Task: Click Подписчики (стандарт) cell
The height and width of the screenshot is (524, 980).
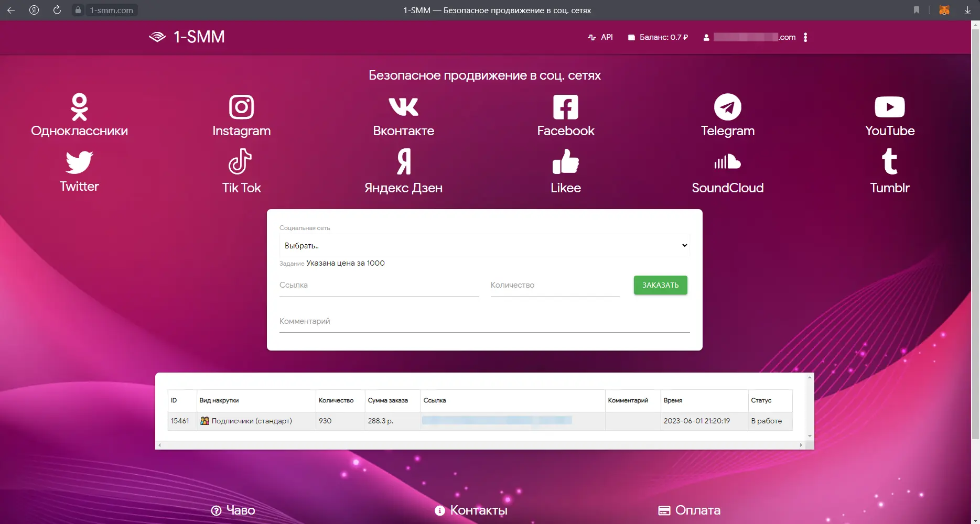Action: pos(256,421)
